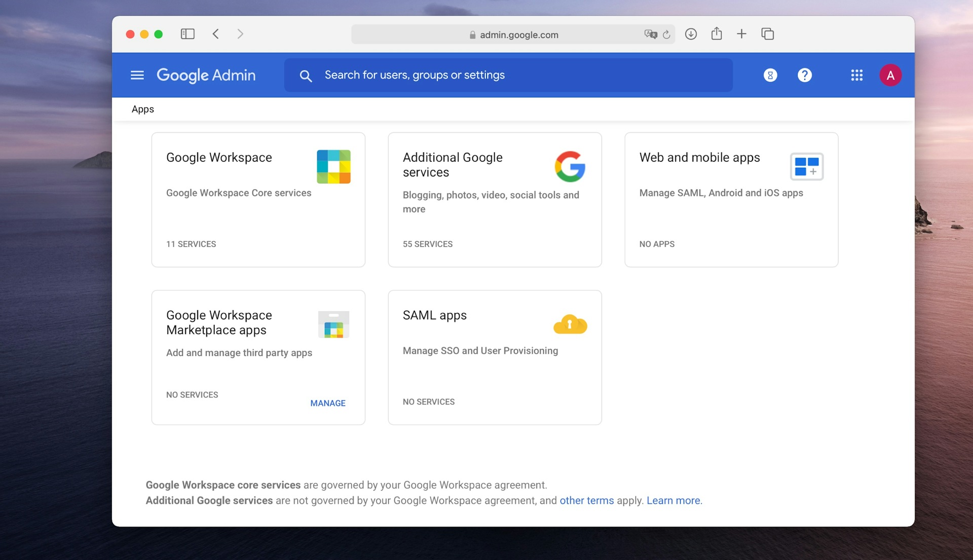Viewport: 973px width, 560px height.
Task: Open a new tab with plus icon
Action: click(x=741, y=34)
